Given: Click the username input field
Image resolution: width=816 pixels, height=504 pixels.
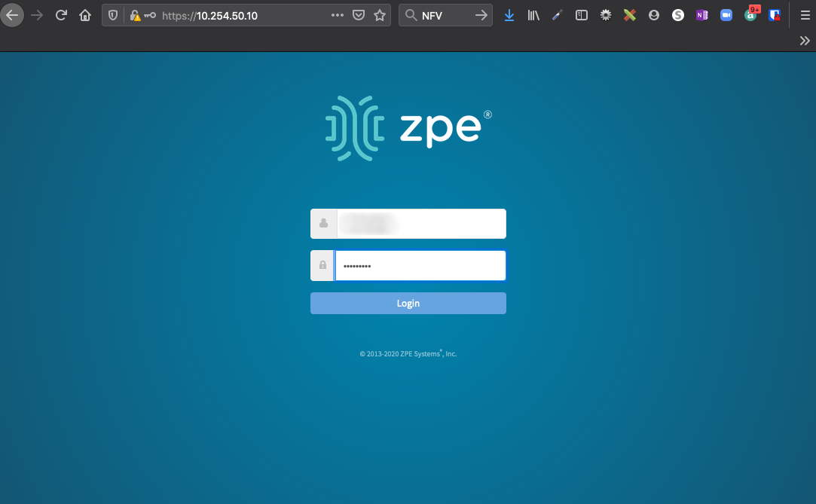Looking at the screenshot, I should 421,224.
